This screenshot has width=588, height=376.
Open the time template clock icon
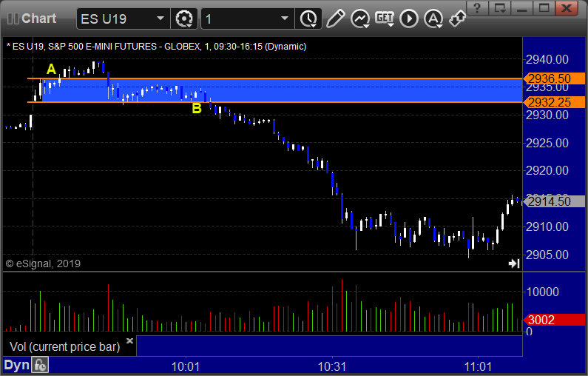pyautogui.click(x=308, y=19)
